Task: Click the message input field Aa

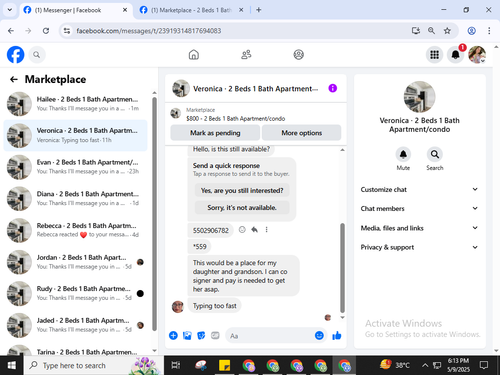Action: (270, 336)
